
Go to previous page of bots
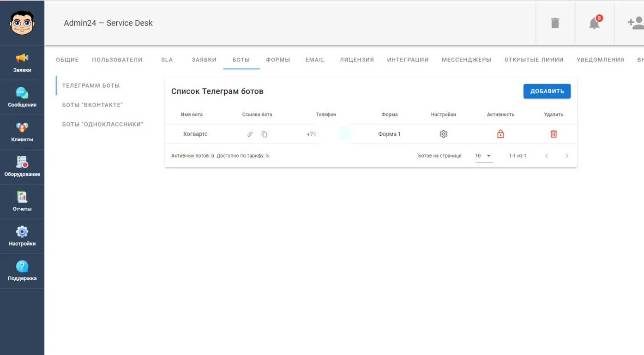click(x=547, y=156)
